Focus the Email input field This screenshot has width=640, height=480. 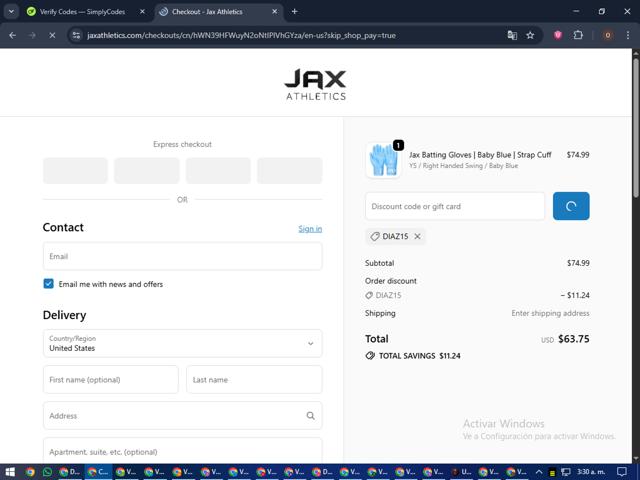point(182,256)
